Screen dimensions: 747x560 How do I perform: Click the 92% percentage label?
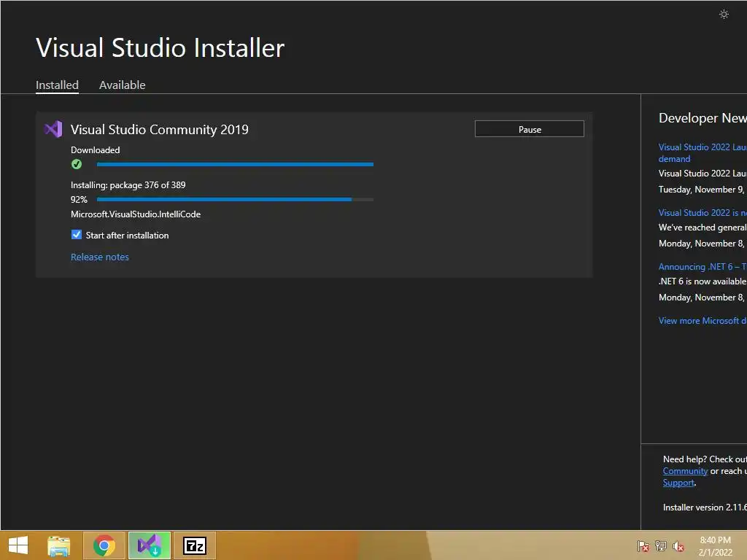click(x=79, y=200)
